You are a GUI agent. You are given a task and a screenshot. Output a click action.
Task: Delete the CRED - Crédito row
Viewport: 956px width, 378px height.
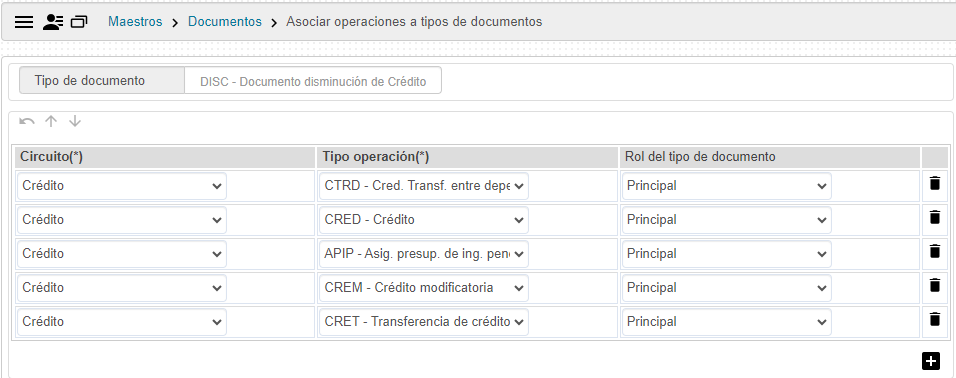point(935,218)
